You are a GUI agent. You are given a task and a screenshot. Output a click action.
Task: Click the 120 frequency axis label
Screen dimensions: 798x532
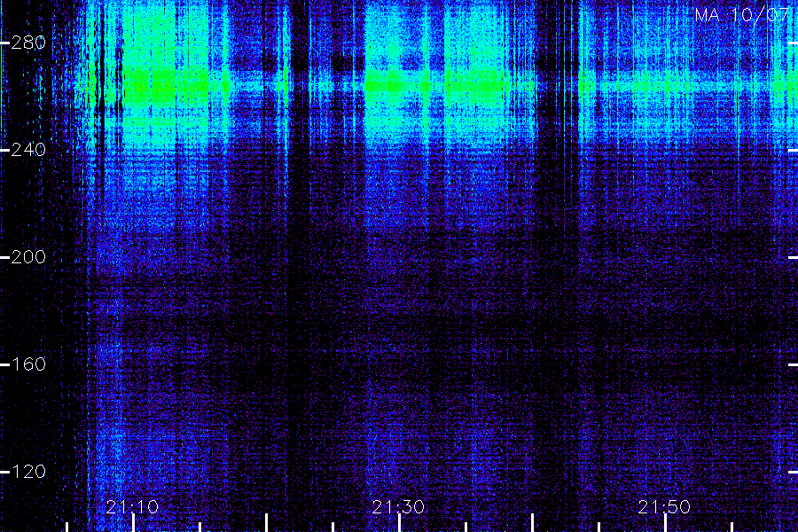point(28,472)
